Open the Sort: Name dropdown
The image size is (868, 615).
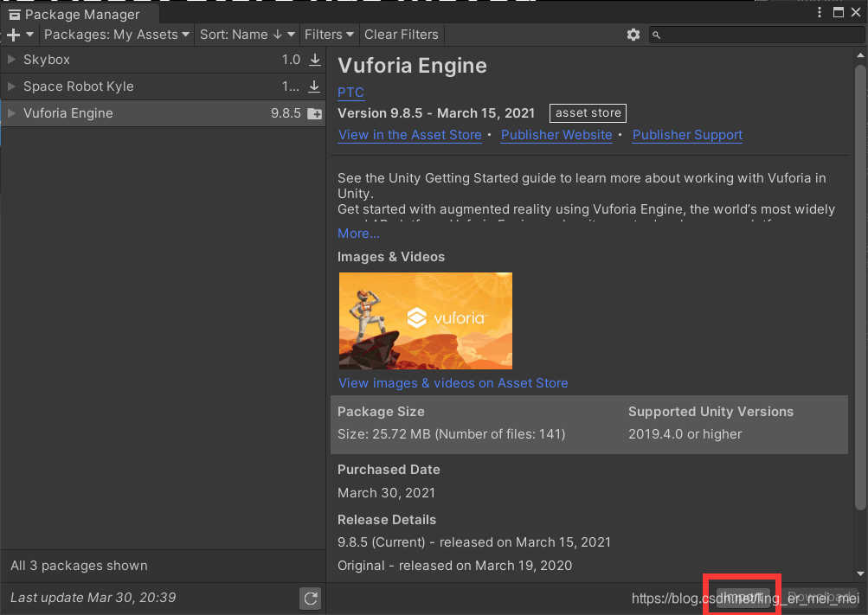click(x=247, y=35)
